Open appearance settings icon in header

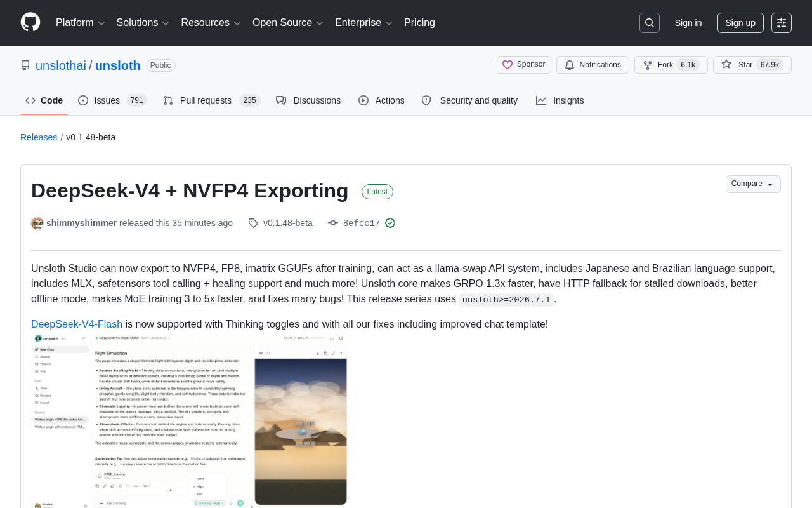pyautogui.click(x=782, y=23)
